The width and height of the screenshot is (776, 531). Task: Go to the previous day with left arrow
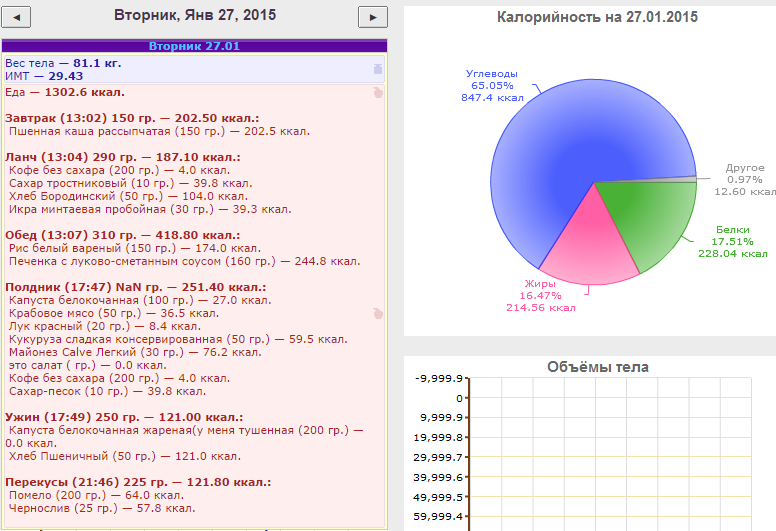point(16,17)
